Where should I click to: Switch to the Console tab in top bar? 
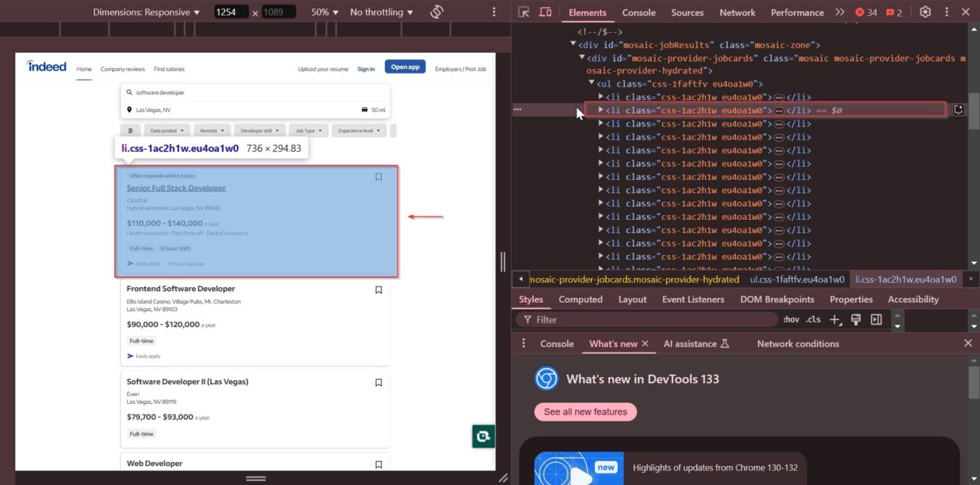point(639,12)
